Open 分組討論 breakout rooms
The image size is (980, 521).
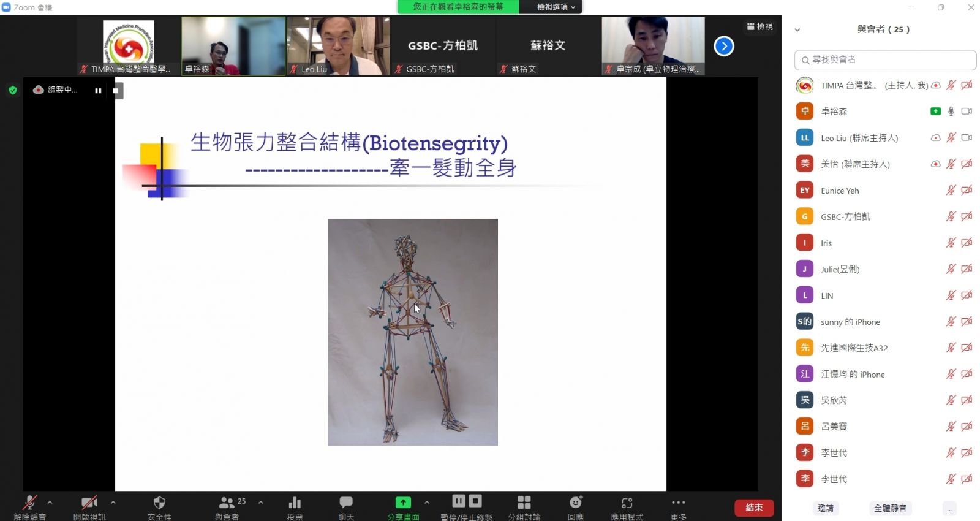524,503
